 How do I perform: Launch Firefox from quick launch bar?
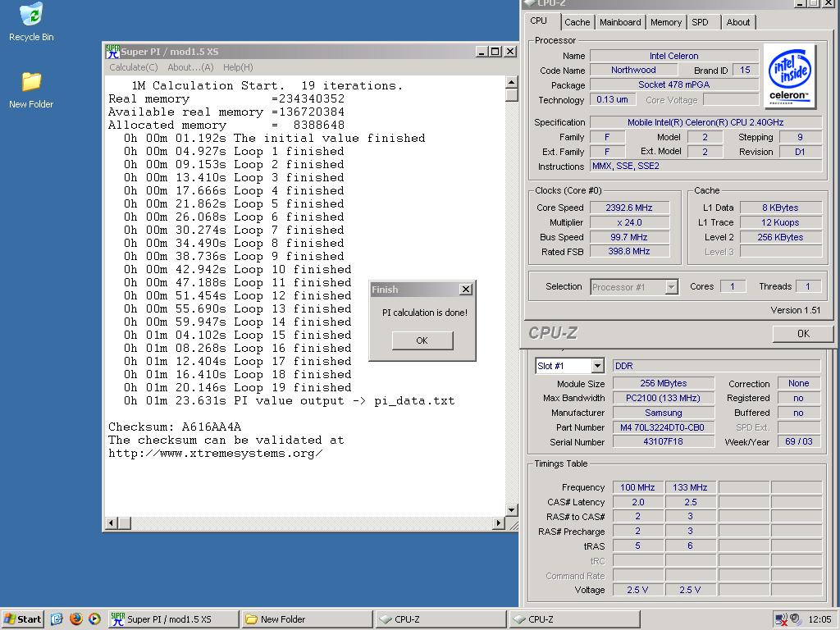[x=76, y=619]
